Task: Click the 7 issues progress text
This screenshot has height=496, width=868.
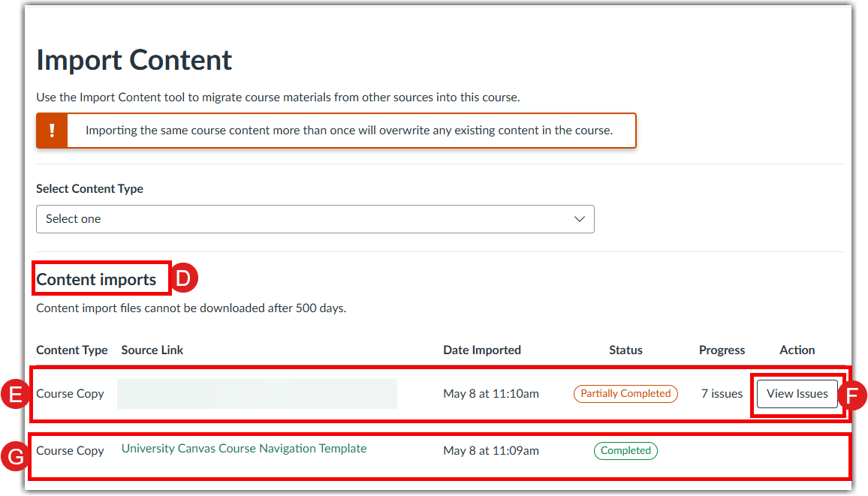Action: tap(722, 394)
